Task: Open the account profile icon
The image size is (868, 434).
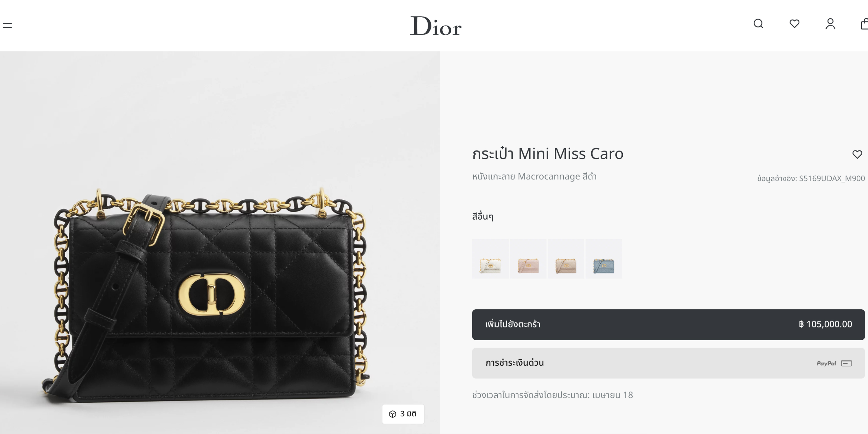Action: tap(830, 24)
